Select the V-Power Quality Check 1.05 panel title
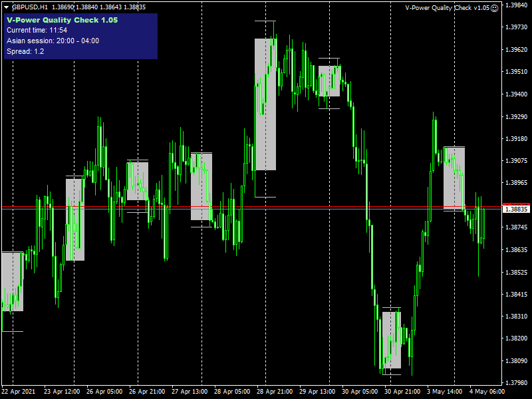The width and height of the screenshot is (532, 399). click(x=62, y=20)
